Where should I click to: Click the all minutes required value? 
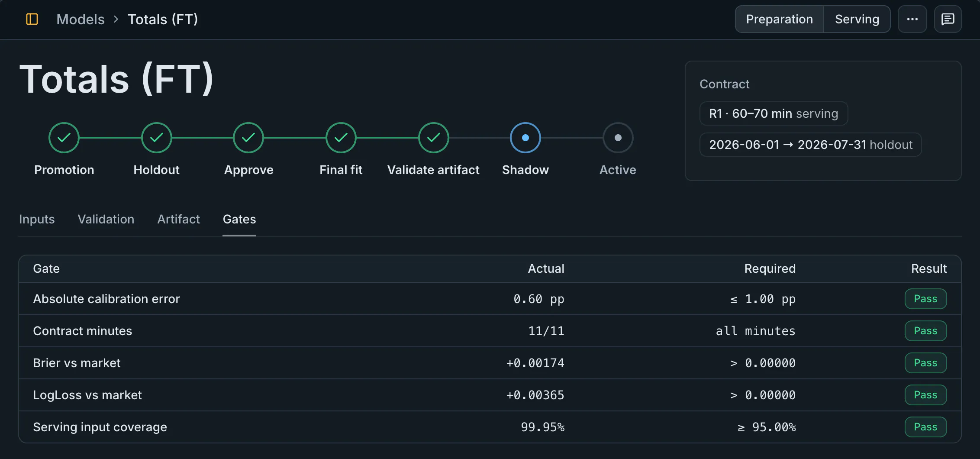756,331
